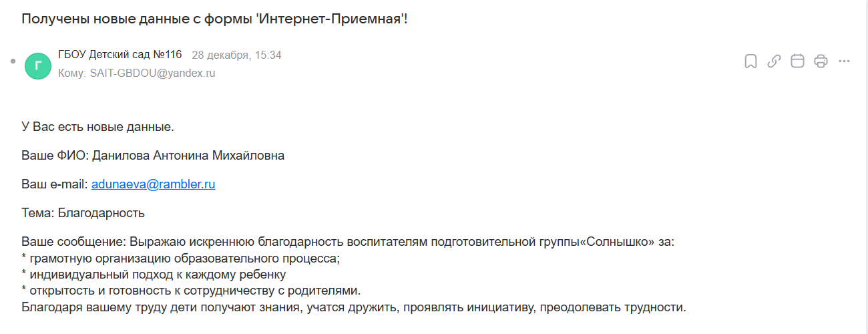Click the line 'У Вас есть новые данные.'
Screen dimensions: 868x334
97,127
